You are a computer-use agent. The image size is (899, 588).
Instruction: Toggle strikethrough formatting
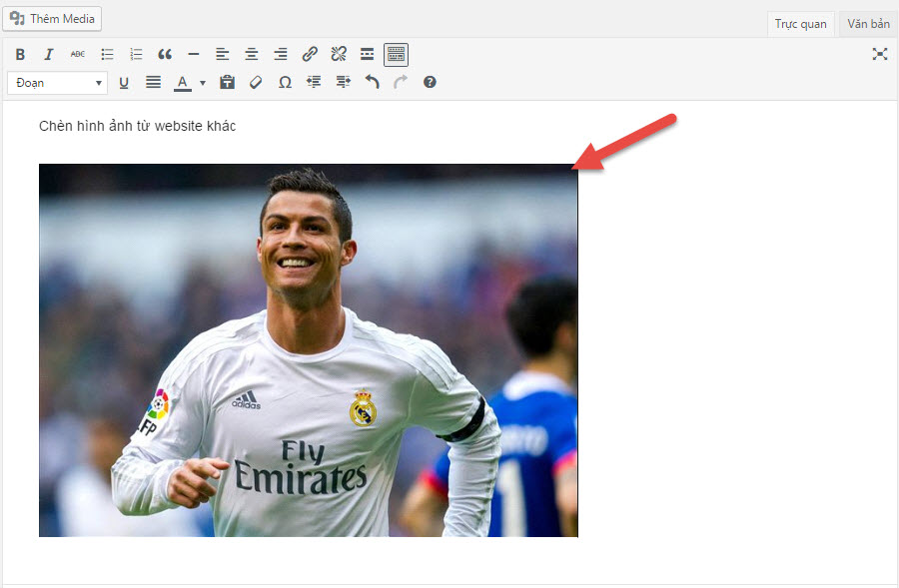[77, 54]
